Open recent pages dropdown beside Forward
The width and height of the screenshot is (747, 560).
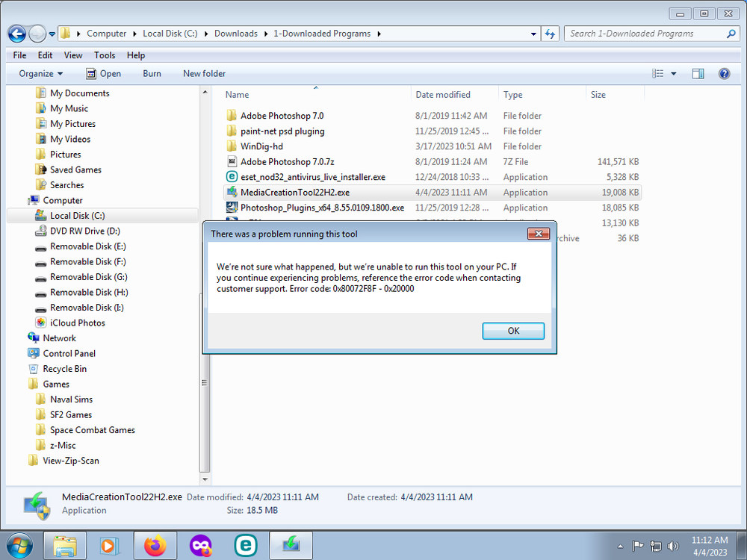(x=52, y=34)
